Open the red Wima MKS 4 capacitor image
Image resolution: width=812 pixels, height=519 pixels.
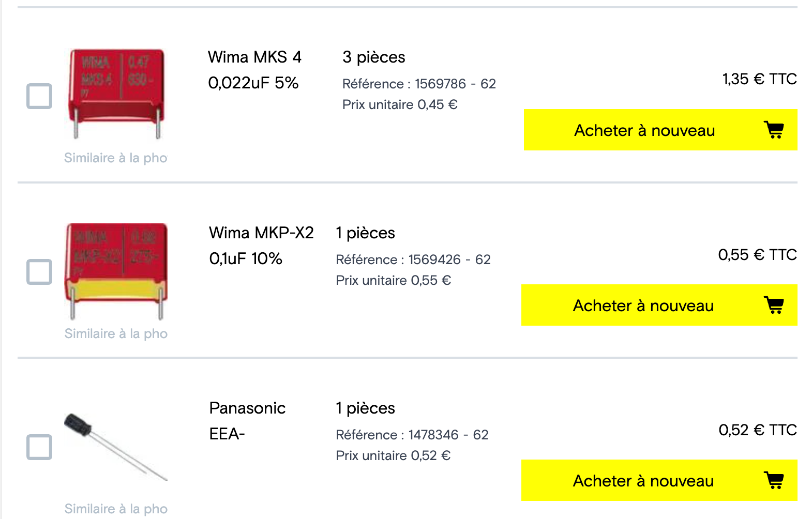click(116, 94)
